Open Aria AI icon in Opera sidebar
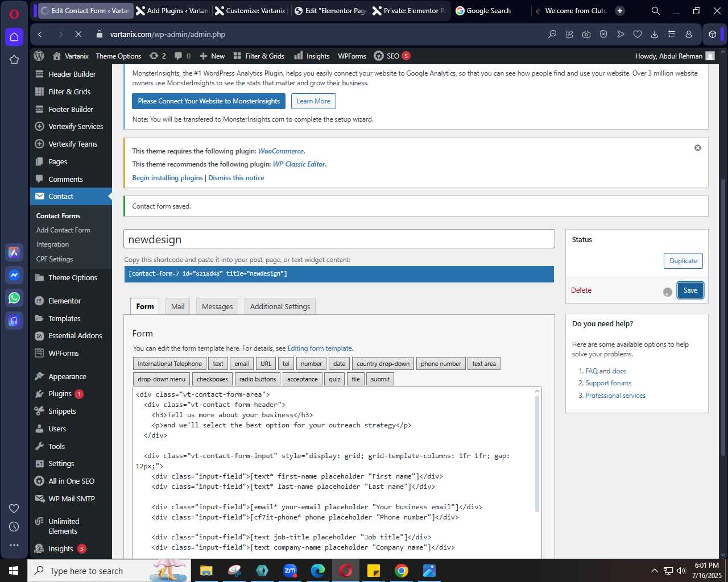 coord(14,252)
